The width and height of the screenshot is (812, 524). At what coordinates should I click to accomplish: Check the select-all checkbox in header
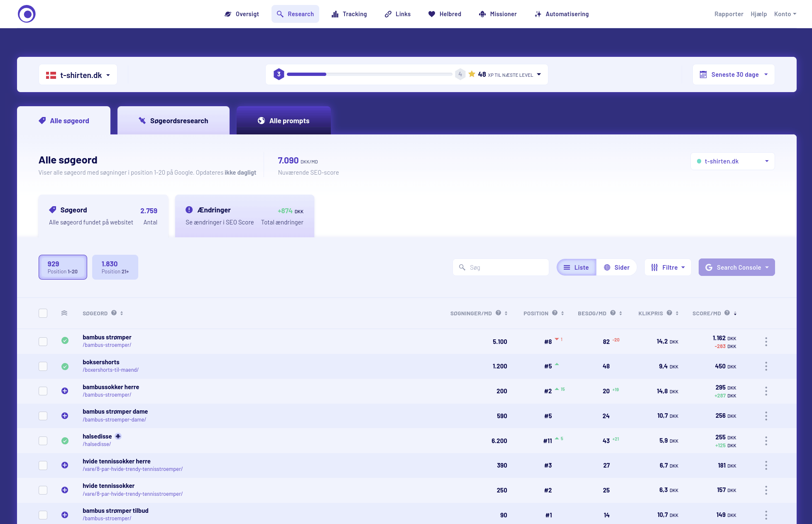point(43,313)
